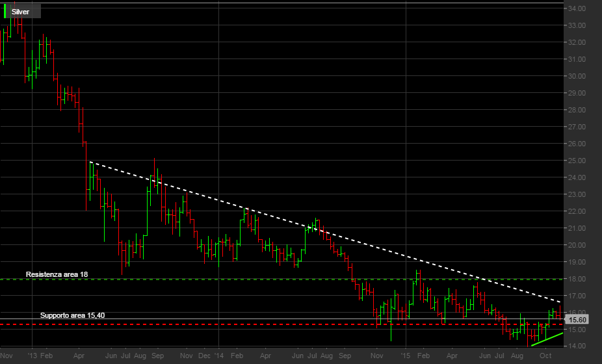Click the Dec label on time axis
The width and height of the screenshot is (602, 364).
[x=204, y=356]
